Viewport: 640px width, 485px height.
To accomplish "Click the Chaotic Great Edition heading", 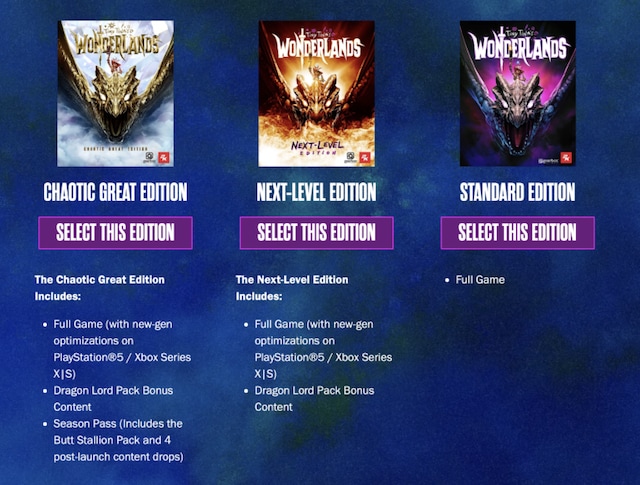I will tap(116, 192).
